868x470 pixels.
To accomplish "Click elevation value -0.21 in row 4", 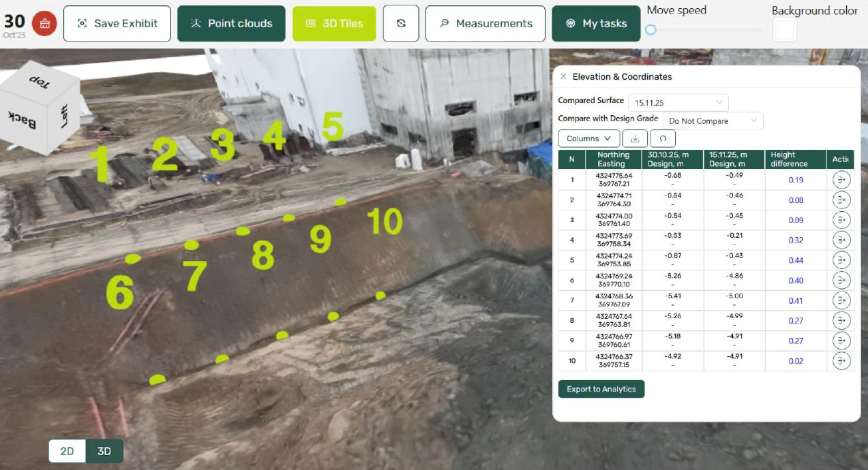I will tap(734, 236).
